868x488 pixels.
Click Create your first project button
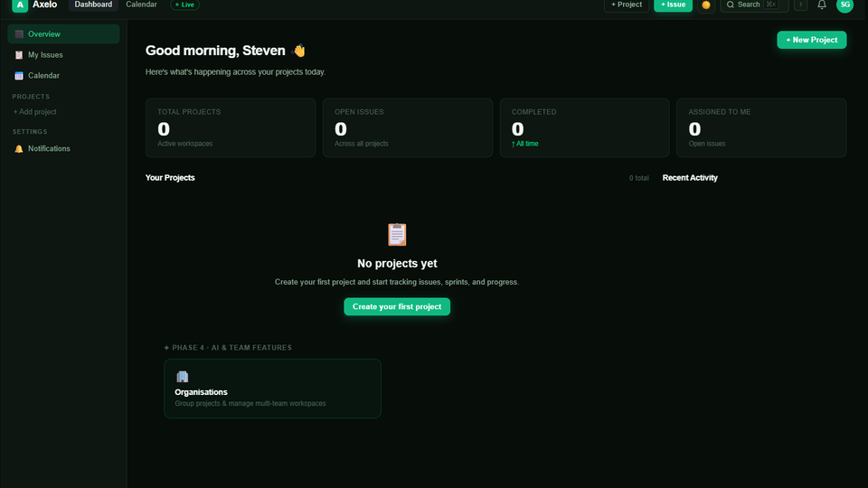[396, 306]
